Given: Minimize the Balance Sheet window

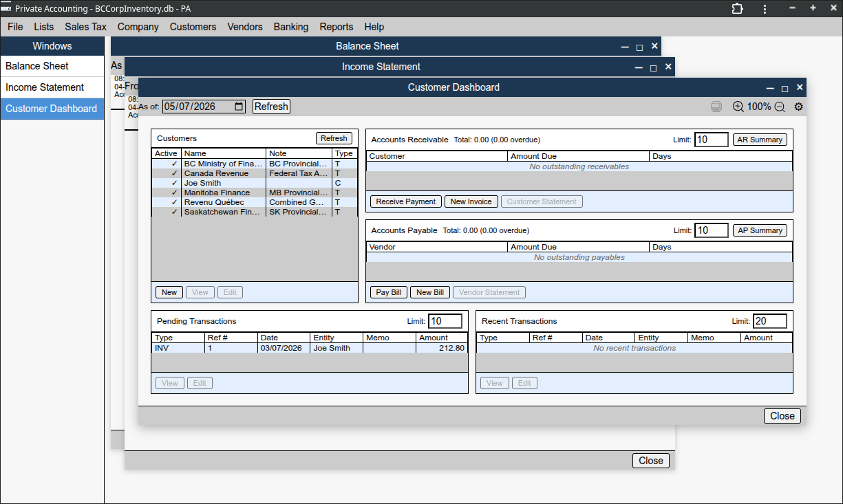Looking at the screenshot, I should click(625, 47).
